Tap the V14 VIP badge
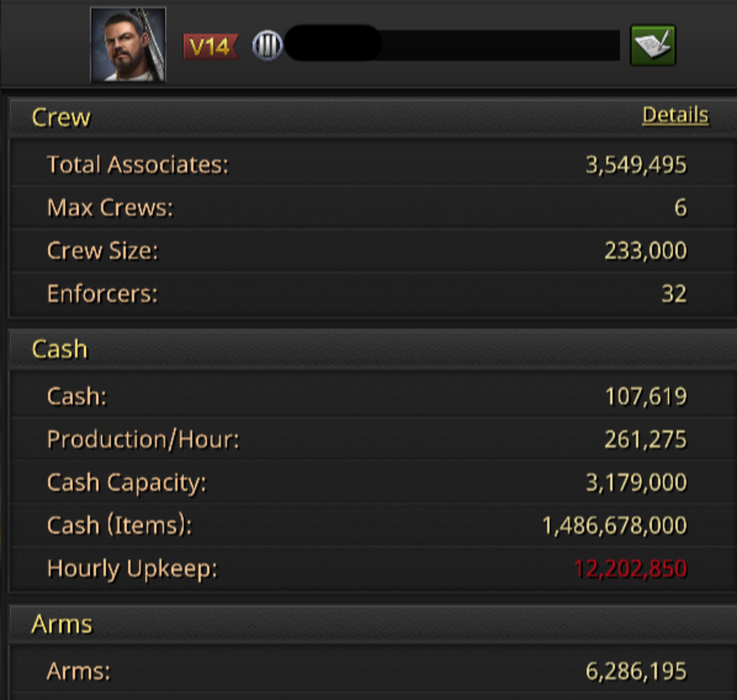737x700 pixels. coord(210,46)
